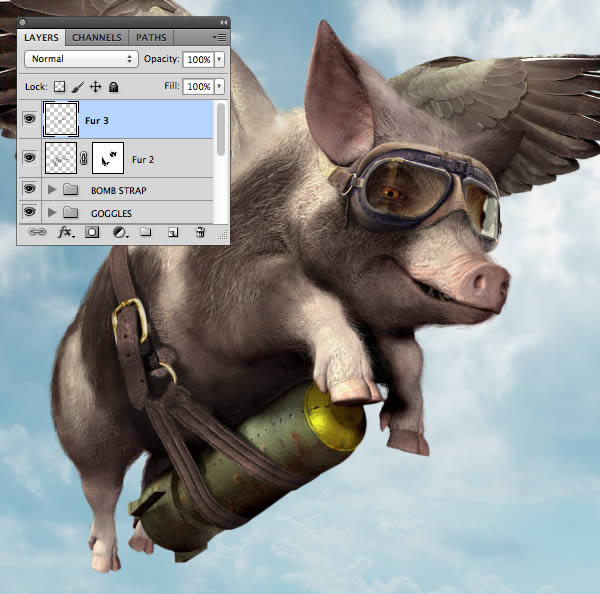The image size is (600, 594).
Task: Select the BOMB STRAP group name
Action: pos(119,191)
